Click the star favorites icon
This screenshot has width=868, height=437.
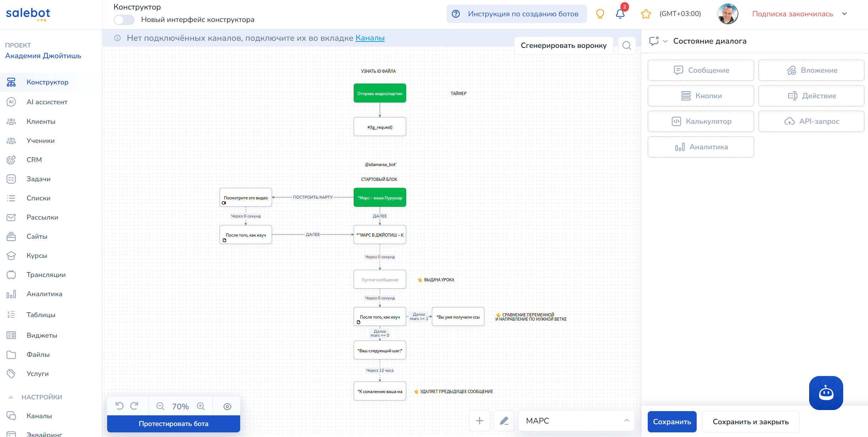[x=646, y=14]
